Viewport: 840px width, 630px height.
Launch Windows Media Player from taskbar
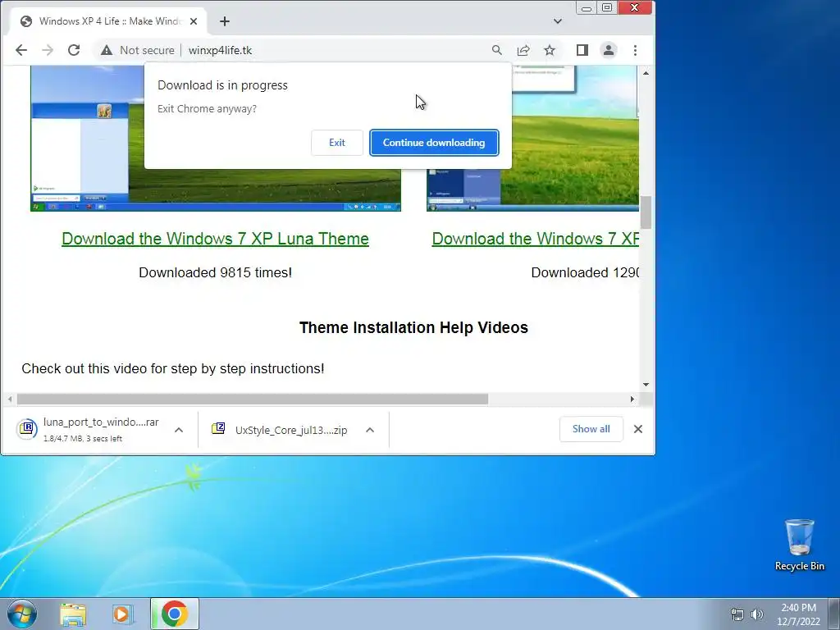click(121, 614)
